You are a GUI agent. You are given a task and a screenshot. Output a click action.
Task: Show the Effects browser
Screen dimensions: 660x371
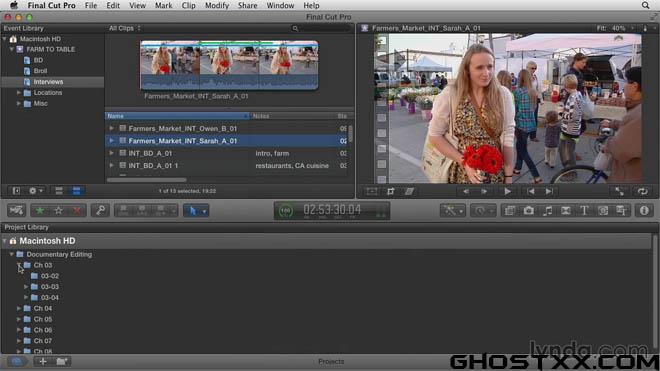510,210
